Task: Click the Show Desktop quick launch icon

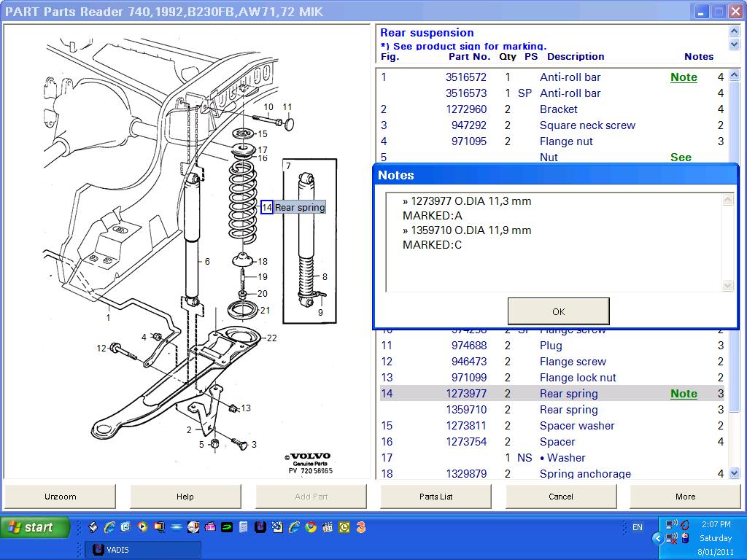Action: pos(176,526)
